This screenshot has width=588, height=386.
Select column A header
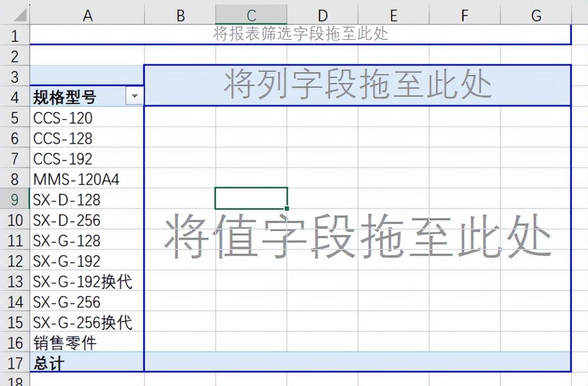(x=87, y=15)
